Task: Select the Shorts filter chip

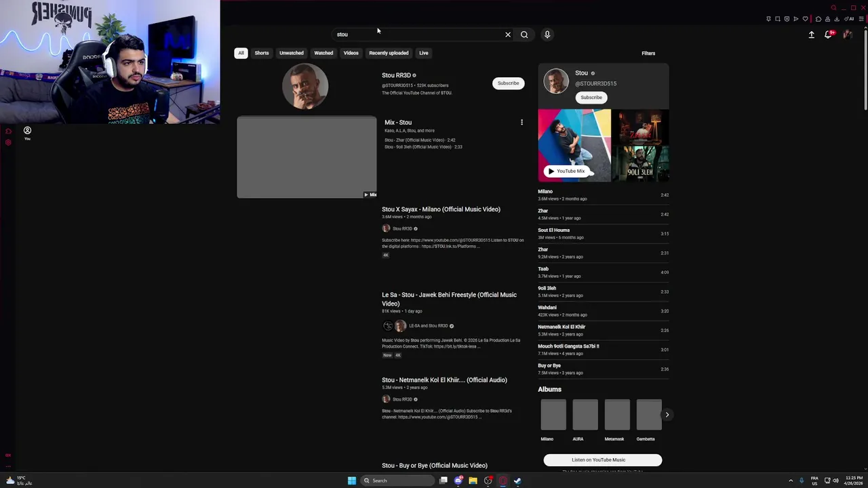Action: 262,53
